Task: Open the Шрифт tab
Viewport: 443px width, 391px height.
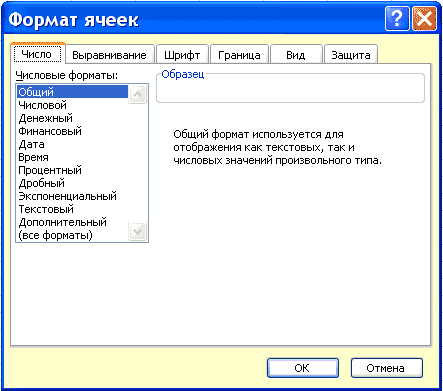Action: [x=182, y=54]
